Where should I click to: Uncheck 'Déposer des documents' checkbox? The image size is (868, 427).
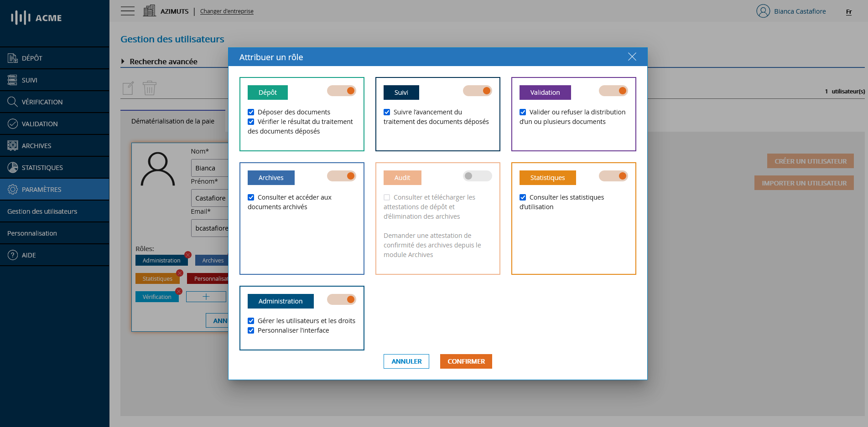click(x=251, y=112)
